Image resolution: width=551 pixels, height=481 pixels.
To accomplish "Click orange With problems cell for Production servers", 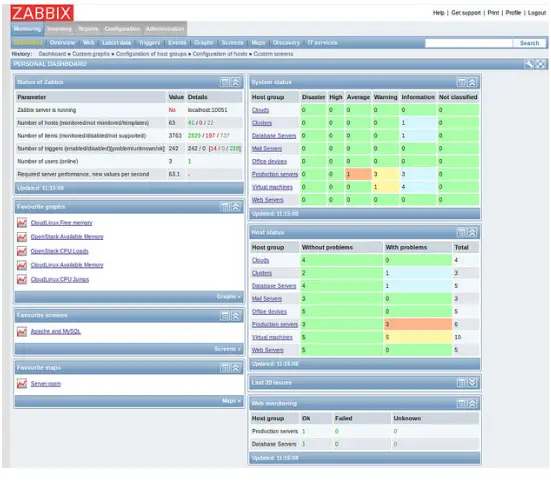I will [x=418, y=324].
